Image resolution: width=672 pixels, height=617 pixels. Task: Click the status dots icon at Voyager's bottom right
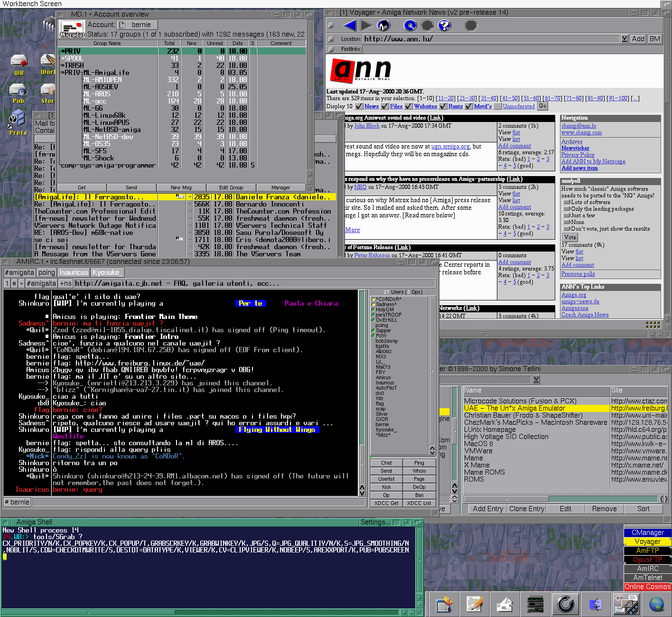click(x=653, y=325)
